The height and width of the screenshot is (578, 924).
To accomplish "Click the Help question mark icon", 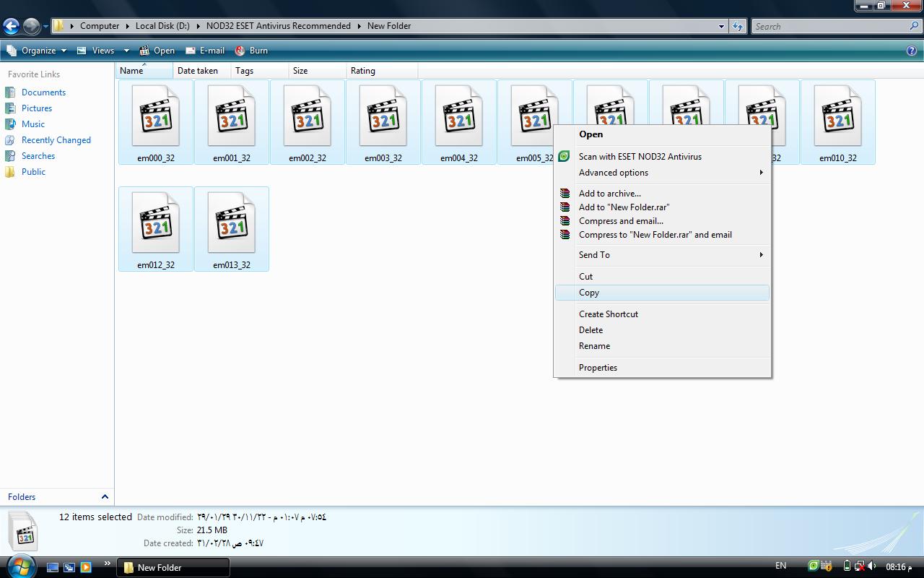I will pos(911,51).
